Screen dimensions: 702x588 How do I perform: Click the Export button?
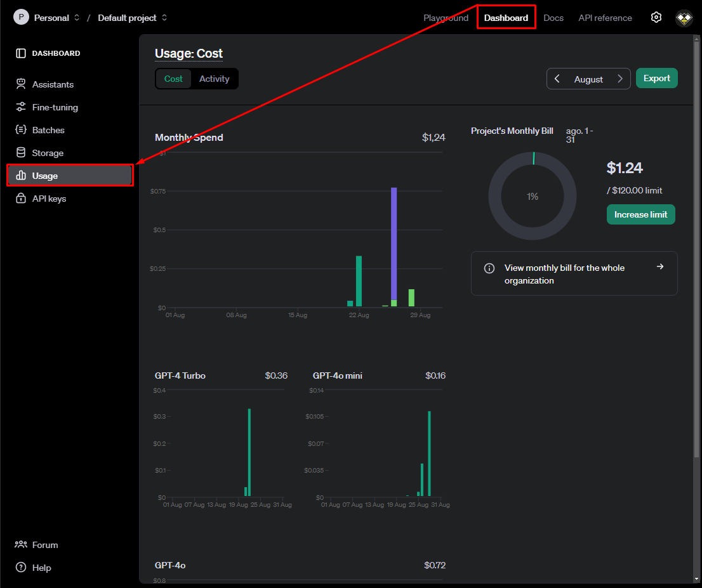[x=657, y=78]
